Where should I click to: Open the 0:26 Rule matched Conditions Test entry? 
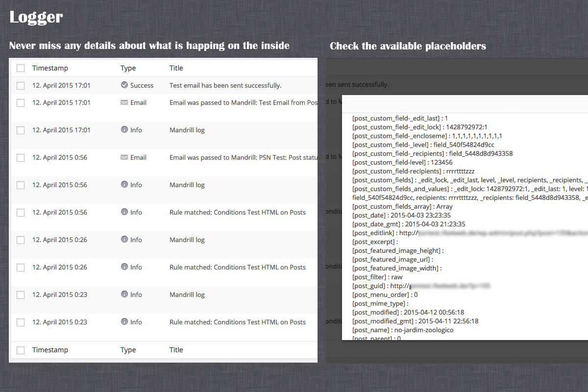(237, 268)
